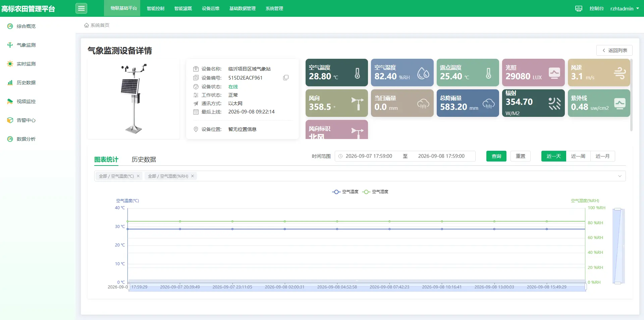Select the 近一周 time range option
This screenshot has height=320, width=644.
point(578,156)
